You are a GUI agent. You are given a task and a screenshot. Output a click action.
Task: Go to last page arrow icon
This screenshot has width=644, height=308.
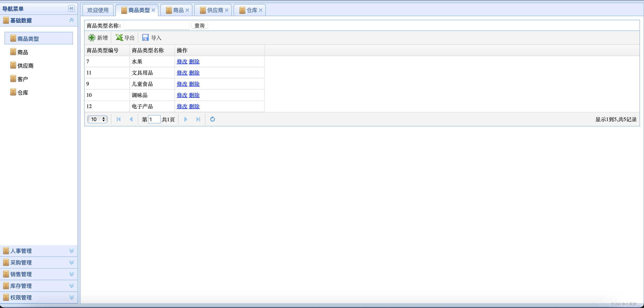click(x=198, y=119)
